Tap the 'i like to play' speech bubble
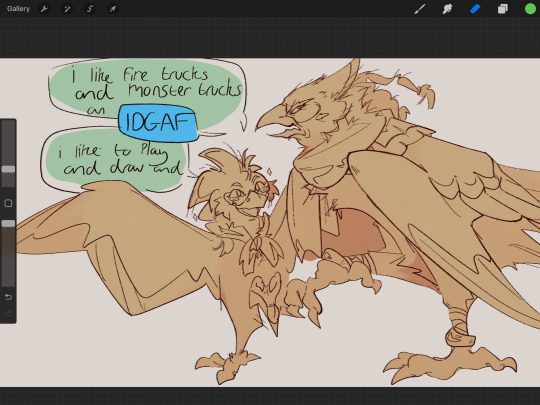This screenshot has height=405, width=540. coord(115,159)
